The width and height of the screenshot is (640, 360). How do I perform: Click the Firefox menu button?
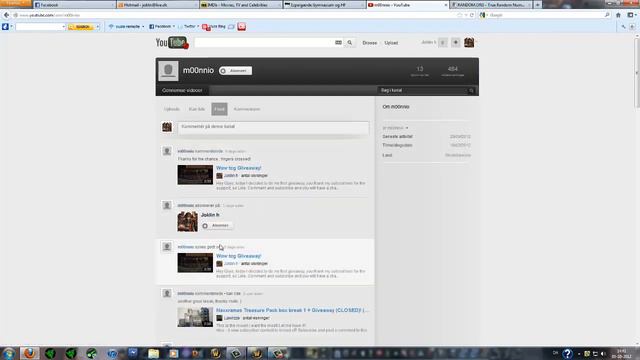pyautogui.click(x=16, y=4)
